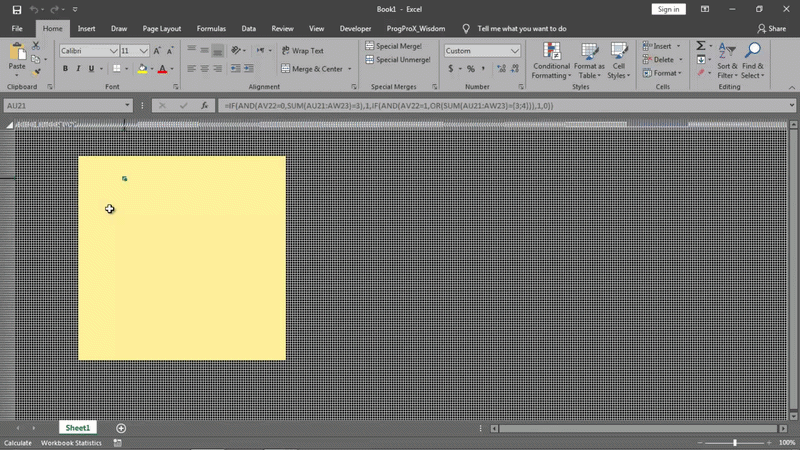
Task: Switch to the Developer tab
Action: [355, 29]
